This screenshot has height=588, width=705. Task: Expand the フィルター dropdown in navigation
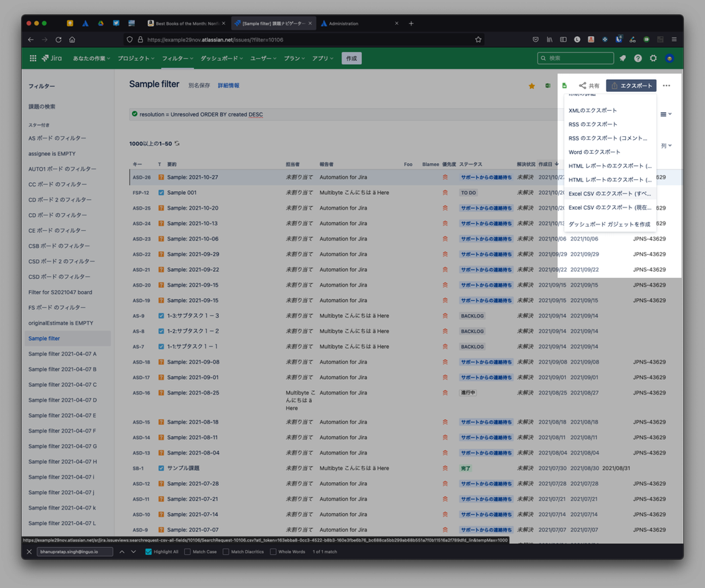tap(178, 59)
